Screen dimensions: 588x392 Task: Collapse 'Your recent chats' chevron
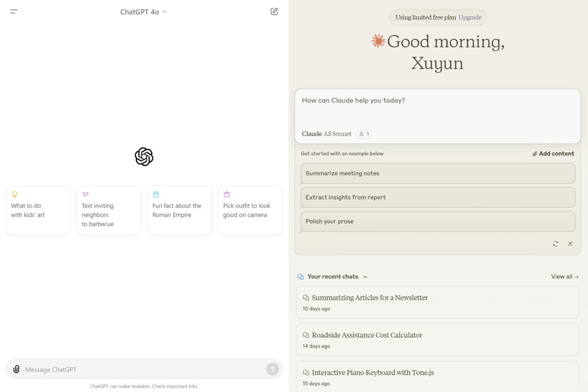click(365, 277)
